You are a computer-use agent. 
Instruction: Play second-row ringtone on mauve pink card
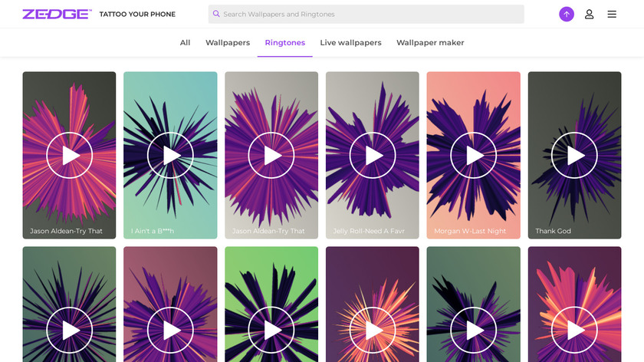pyautogui.click(x=170, y=330)
